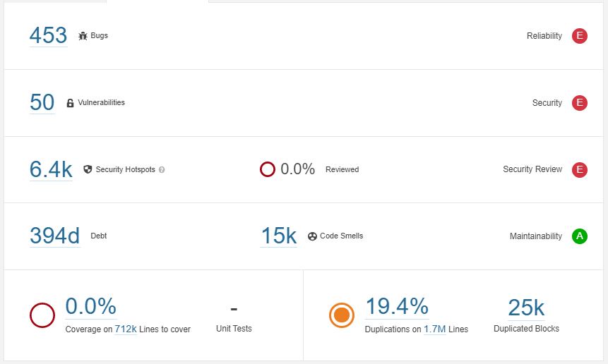Image resolution: width=608 pixels, height=364 pixels.
Task: Open the Security Hotspots help question mark
Action: coord(162,169)
